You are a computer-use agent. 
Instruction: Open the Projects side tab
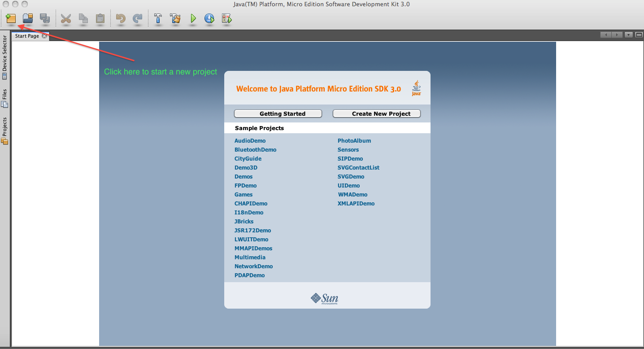click(x=4, y=131)
